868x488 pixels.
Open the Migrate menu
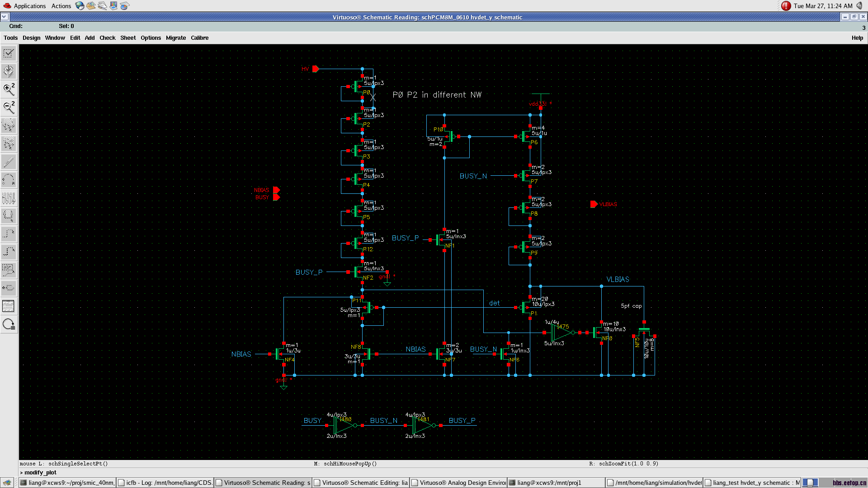(175, 38)
